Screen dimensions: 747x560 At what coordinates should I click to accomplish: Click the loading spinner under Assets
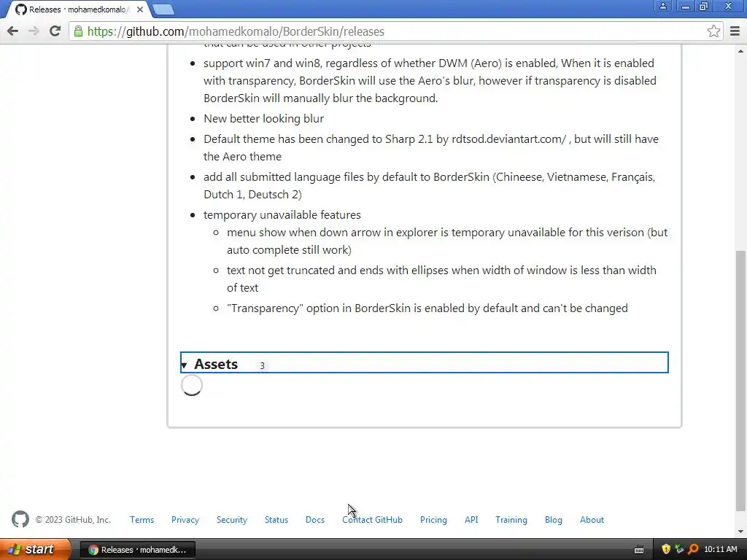click(192, 385)
